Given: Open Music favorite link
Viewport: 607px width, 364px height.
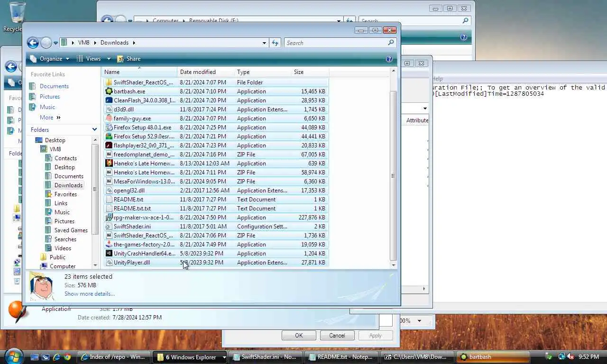Looking at the screenshot, I should tap(47, 107).
